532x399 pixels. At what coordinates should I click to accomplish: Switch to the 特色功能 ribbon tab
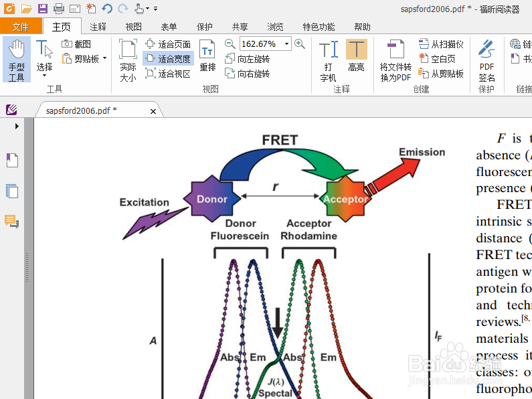click(x=319, y=27)
